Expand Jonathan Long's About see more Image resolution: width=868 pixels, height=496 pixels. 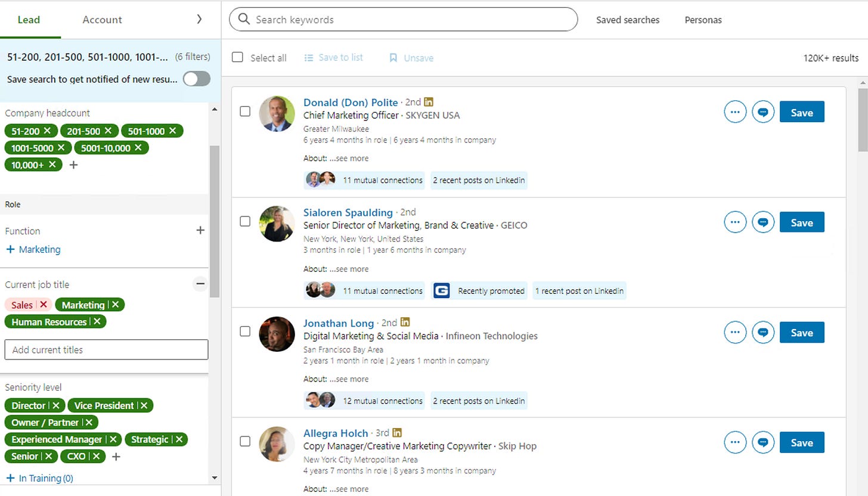(352, 379)
